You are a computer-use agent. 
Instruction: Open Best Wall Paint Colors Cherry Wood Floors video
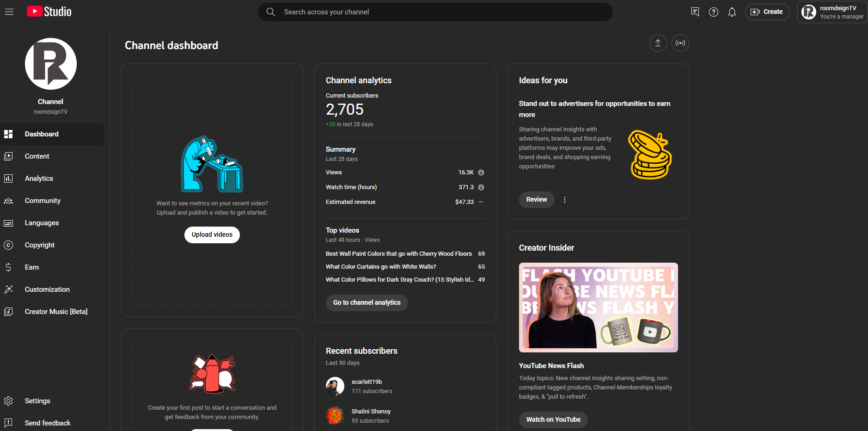(x=399, y=254)
